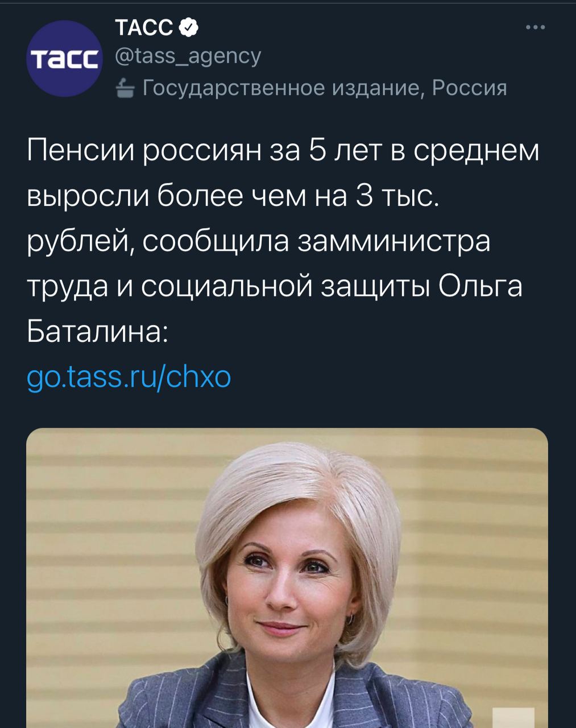This screenshot has width=576, height=728.
Task: Tap the state-media podium icon
Action: [125, 89]
